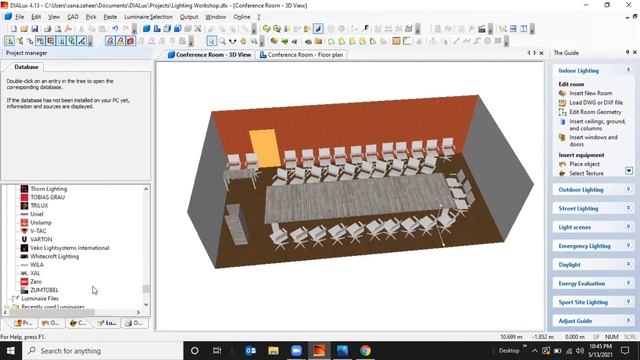This screenshot has height=360, width=640.
Task: Open floor plan view blue L icon
Action: tap(157, 29)
